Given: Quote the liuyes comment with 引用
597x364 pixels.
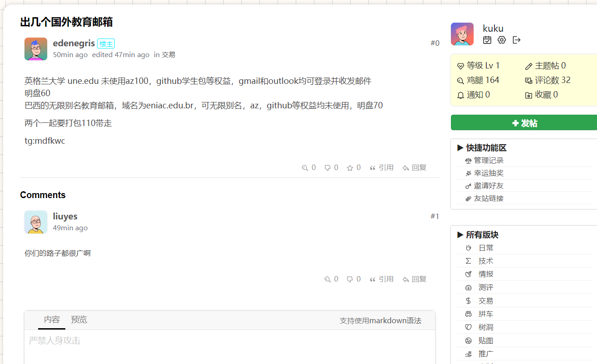Looking at the screenshot, I should point(382,279).
